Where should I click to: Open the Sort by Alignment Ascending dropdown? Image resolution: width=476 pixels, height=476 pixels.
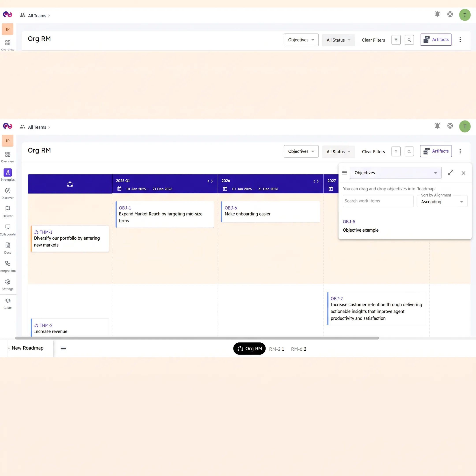442,201
